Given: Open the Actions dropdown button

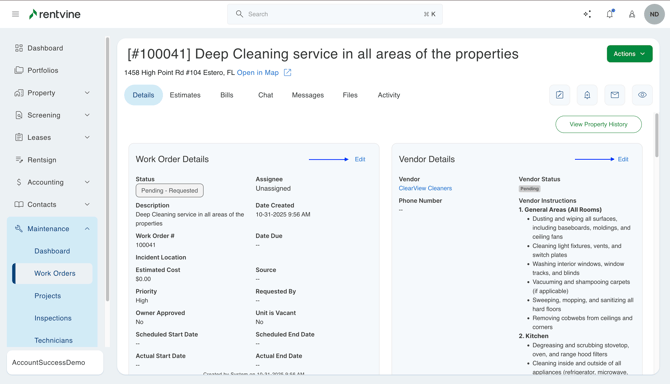Looking at the screenshot, I should [x=629, y=54].
